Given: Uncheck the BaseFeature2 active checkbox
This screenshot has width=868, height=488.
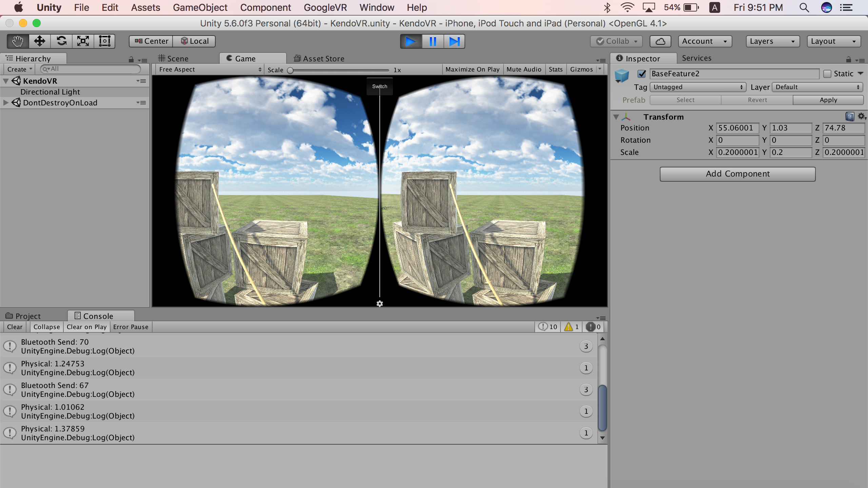Looking at the screenshot, I should tap(642, 74).
